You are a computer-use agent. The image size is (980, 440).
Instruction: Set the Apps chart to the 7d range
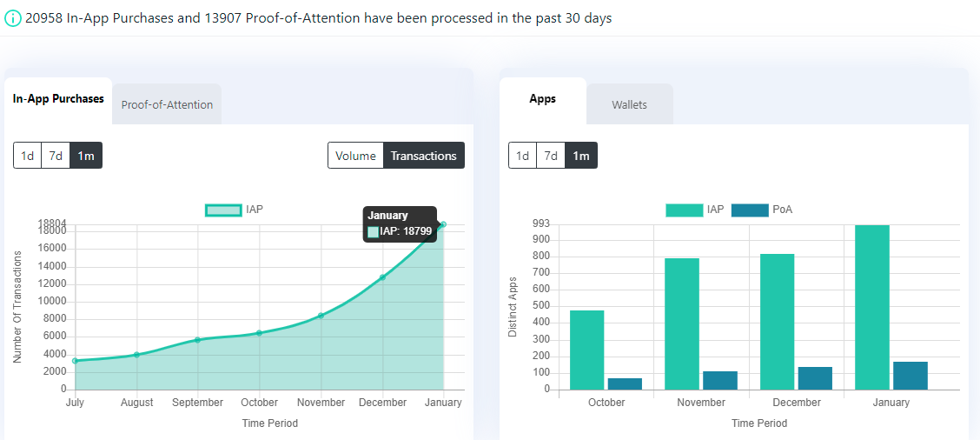tap(551, 156)
